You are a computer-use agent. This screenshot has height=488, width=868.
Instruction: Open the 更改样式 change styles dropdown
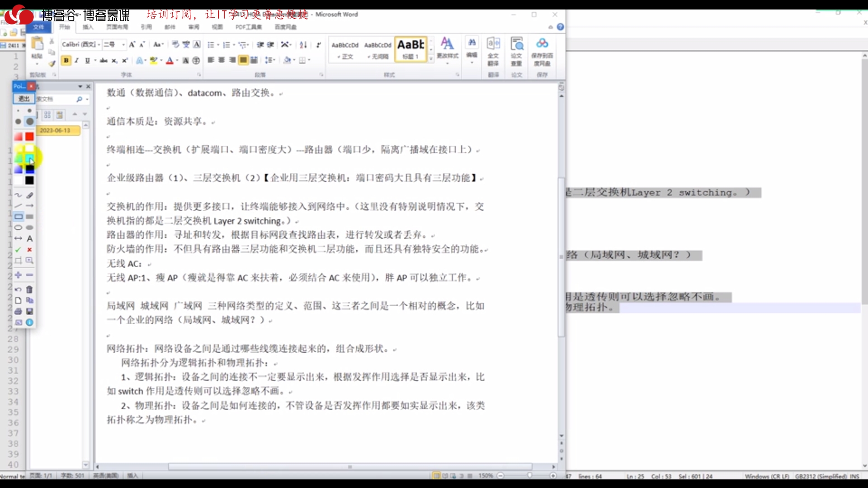point(448,50)
